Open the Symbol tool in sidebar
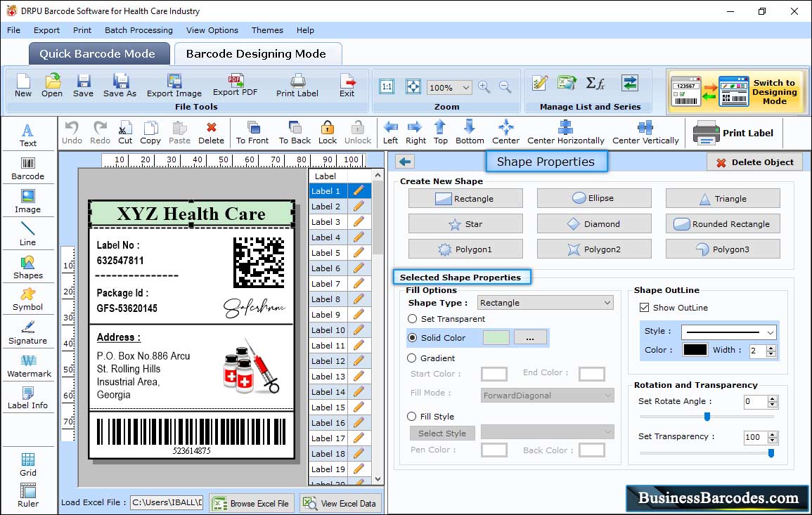 (x=28, y=299)
